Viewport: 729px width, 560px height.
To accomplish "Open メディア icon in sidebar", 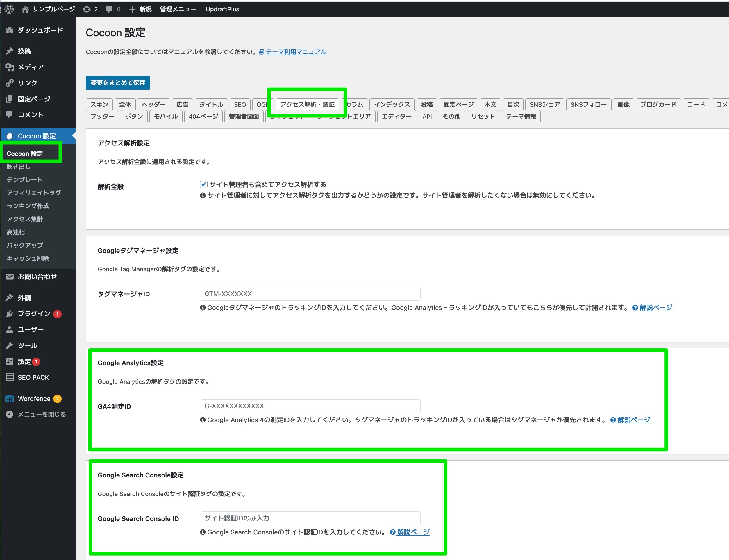I will tap(10, 67).
